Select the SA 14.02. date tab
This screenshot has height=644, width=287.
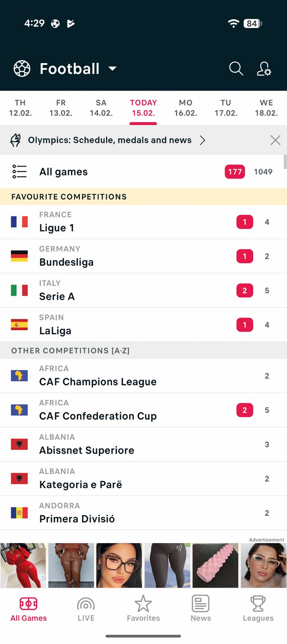coord(101,108)
